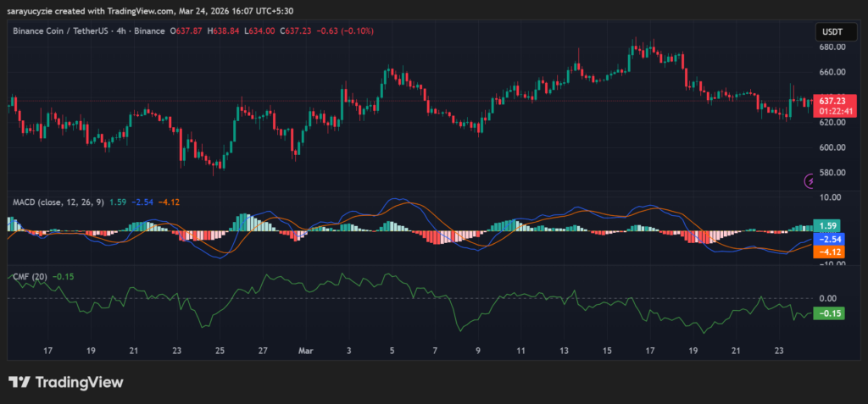Image resolution: width=868 pixels, height=404 pixels.
Task: Click the 23 date at right of time axis
Action: point(779,350)
